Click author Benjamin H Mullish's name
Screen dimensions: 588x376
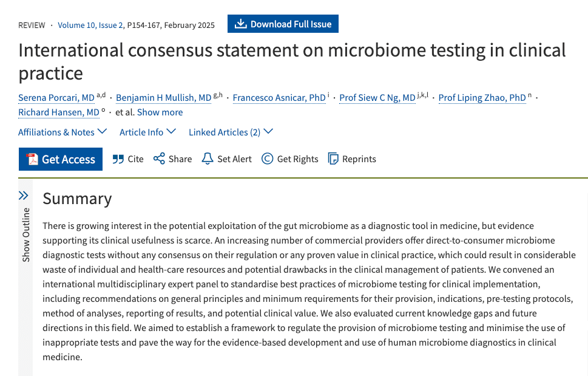coord(164,97)
